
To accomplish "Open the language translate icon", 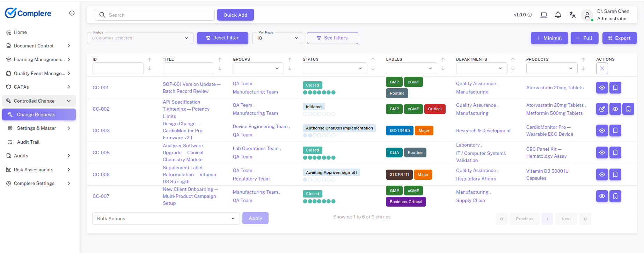I will [x=572, y=15].
